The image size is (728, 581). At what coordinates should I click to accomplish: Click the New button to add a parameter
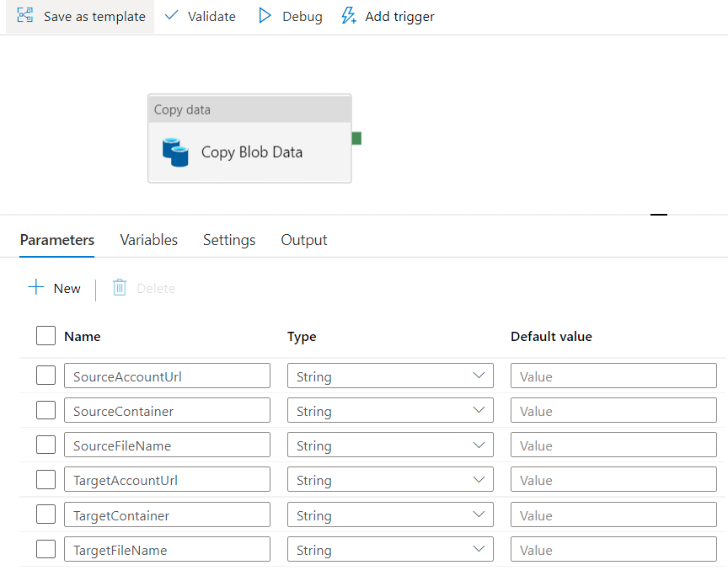tap(55, 288)
